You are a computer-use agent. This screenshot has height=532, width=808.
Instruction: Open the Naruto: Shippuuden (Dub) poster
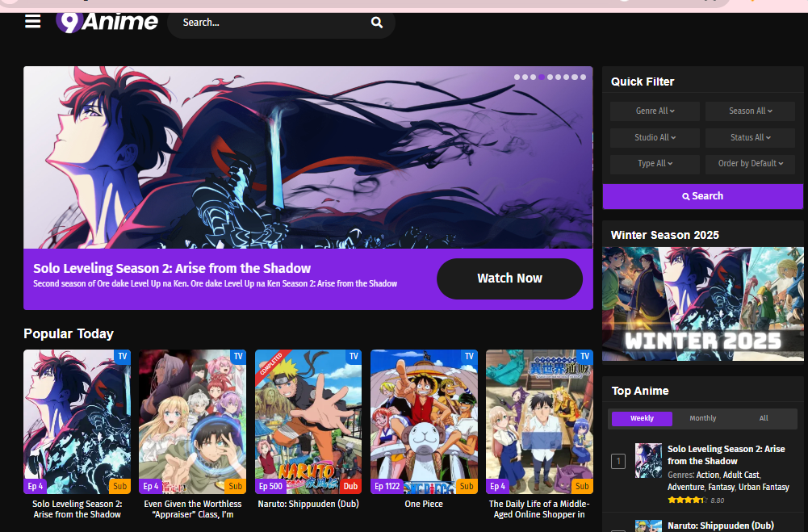(x=308, y=421)
